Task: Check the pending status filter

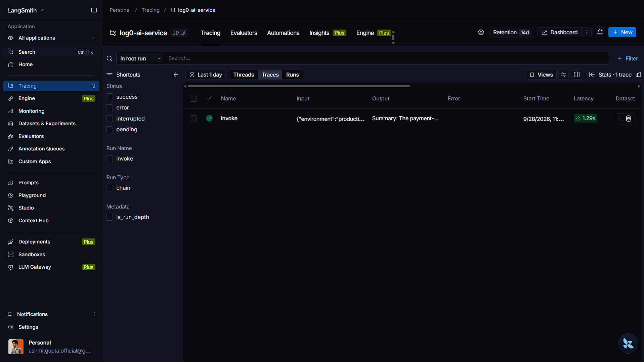Action: [x=110, y=130]
